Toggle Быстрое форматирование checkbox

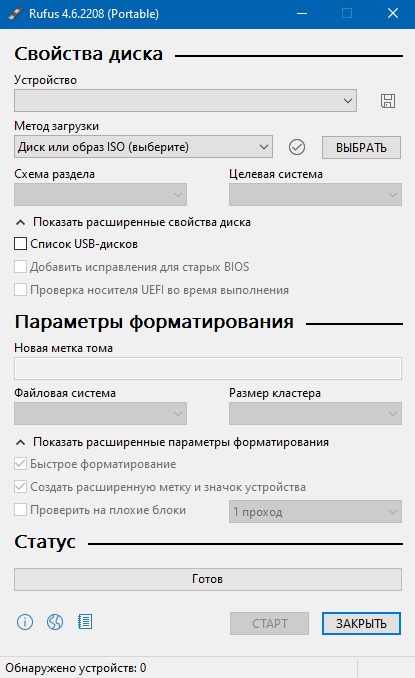coord(20,464)
